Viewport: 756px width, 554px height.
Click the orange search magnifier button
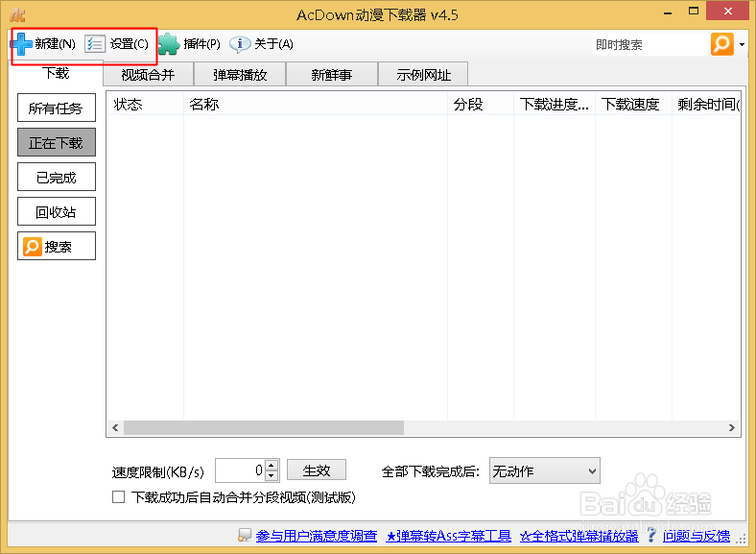(721, 44)
